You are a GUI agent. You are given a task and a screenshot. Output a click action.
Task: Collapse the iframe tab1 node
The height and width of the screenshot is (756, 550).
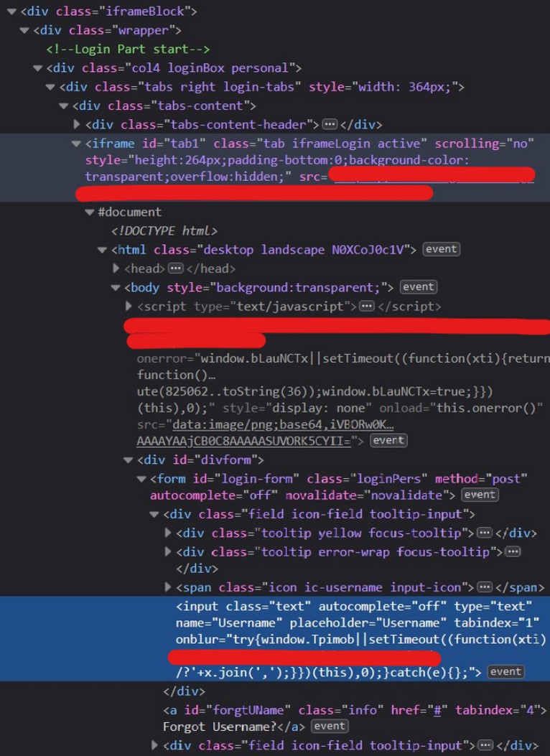(x=76, y=144)
